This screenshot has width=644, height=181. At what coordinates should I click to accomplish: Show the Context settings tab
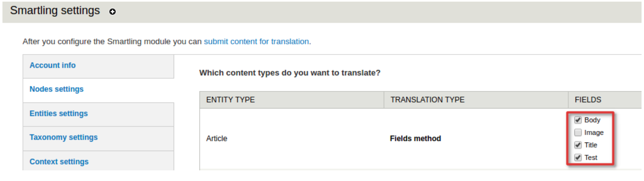coord(59,161)
